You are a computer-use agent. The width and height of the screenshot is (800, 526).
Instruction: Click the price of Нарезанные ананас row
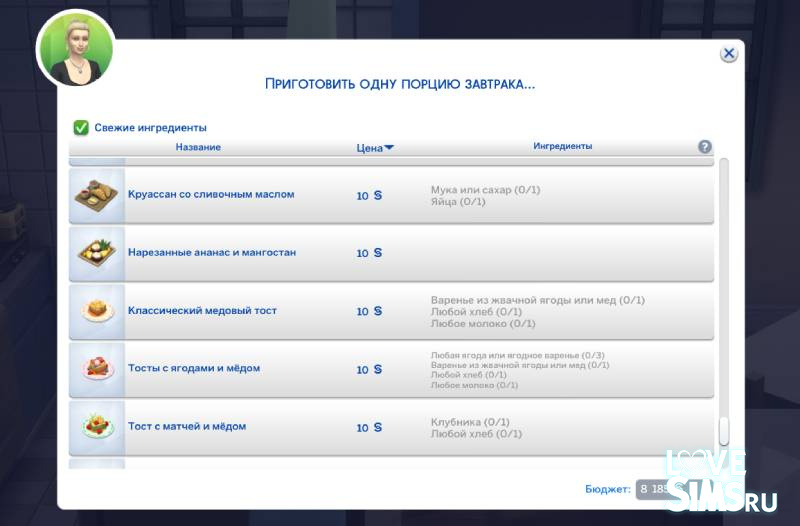[369, 253]
